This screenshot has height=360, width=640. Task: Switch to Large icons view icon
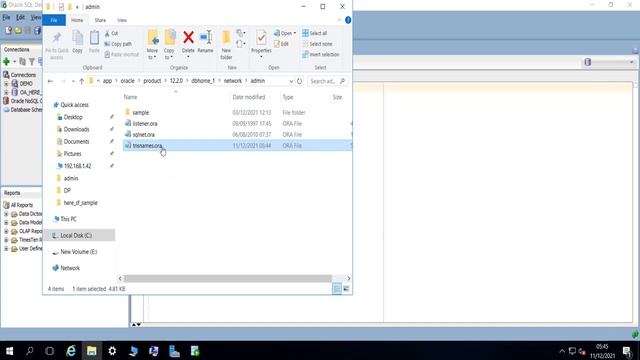point(346,289)
